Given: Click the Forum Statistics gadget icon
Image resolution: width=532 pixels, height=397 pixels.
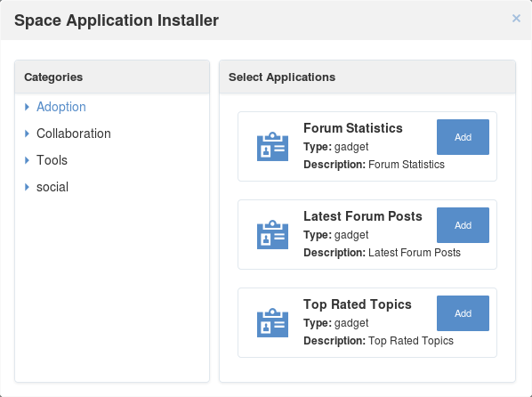Looking at the screenshot, I should pos(272,146).
